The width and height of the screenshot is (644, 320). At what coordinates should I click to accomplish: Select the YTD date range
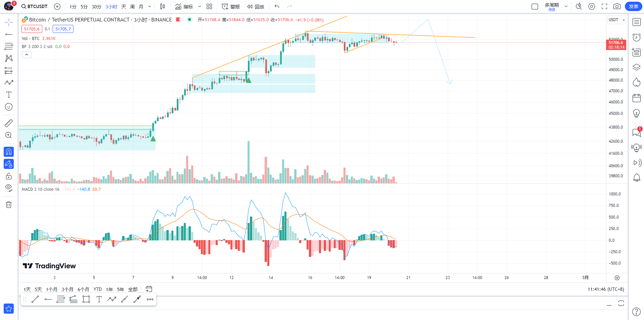pyautogui.click(x=98, y=289)
